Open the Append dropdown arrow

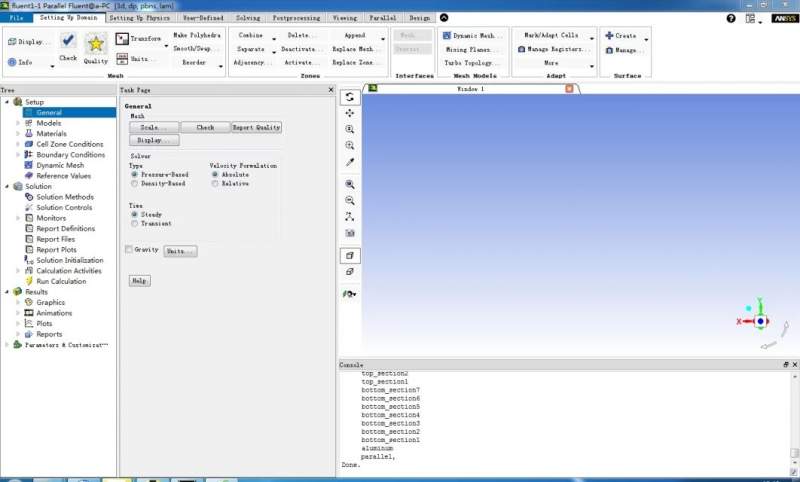tap(383, 39)
